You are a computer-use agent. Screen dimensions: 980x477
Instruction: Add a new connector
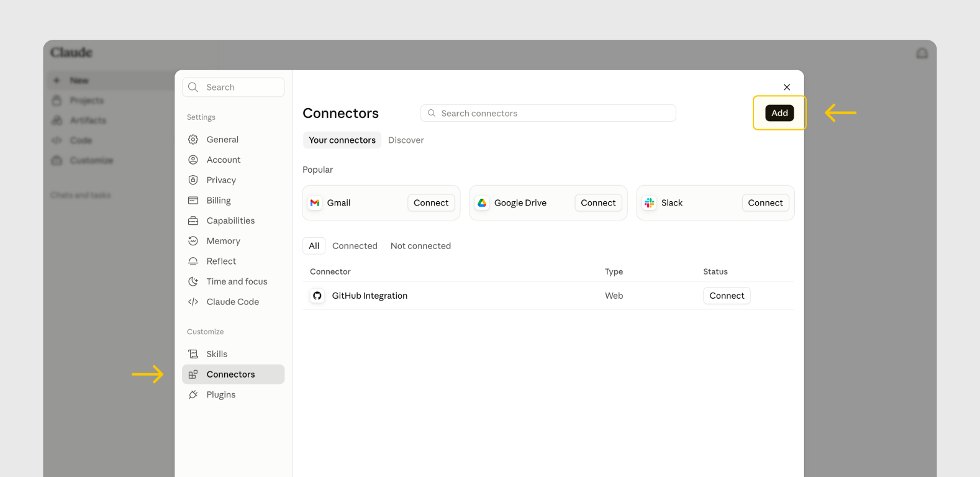tap(779, 113)
